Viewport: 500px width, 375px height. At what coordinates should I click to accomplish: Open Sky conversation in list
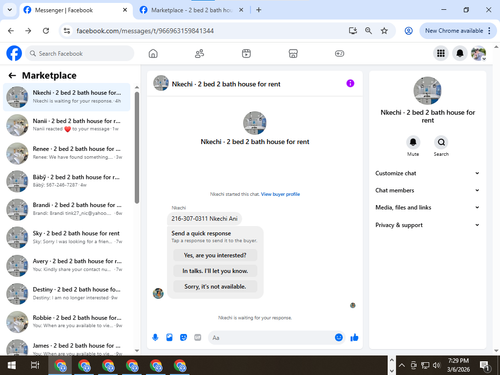click(x=67, y=237)
